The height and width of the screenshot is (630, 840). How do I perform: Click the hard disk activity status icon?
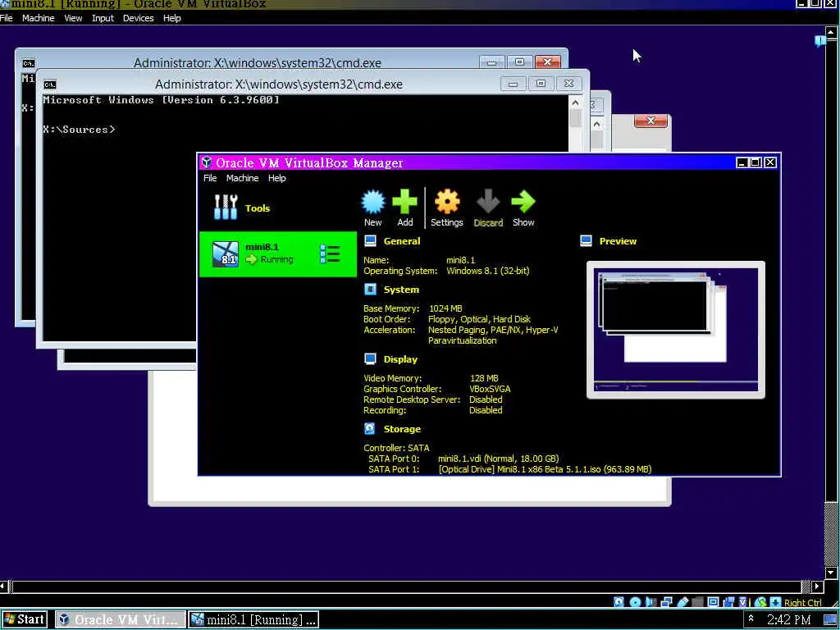pos(619,602)
